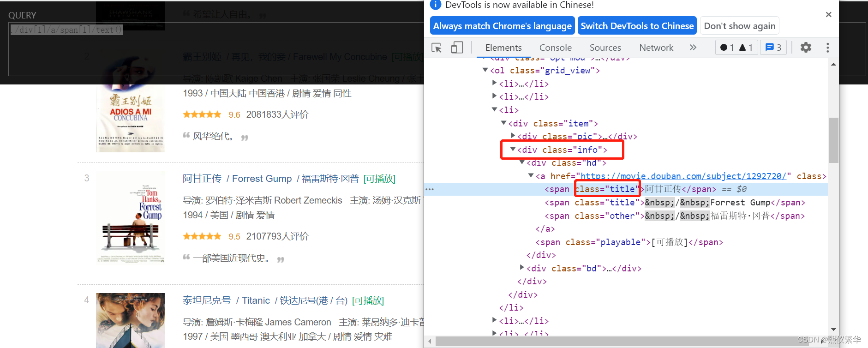The image size is (868, 348).
Task: Click the 9.5 rating for Forrest Gump
Action: 234,236
